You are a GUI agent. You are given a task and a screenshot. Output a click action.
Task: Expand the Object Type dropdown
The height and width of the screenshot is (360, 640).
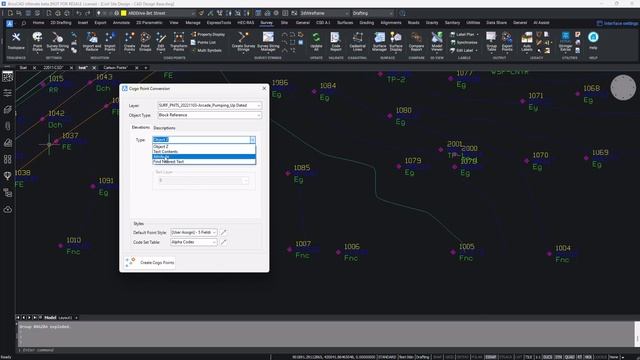259,116
